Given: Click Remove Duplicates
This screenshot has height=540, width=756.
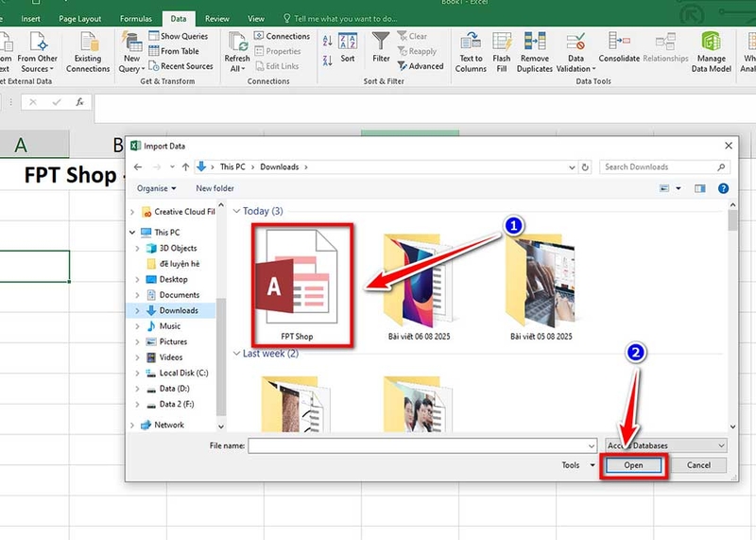Looking at the screenshot, I should tap(534, 52).
